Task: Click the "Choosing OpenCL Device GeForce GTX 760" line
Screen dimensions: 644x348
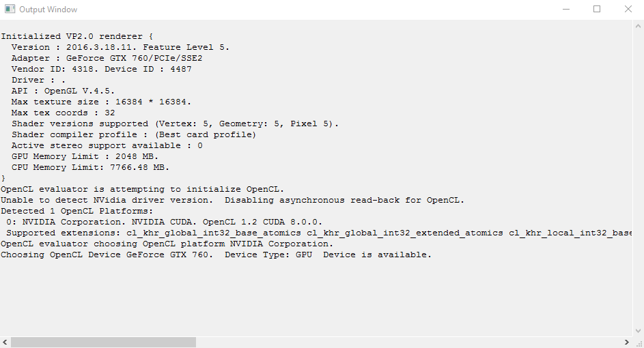Action: [216, 255]
